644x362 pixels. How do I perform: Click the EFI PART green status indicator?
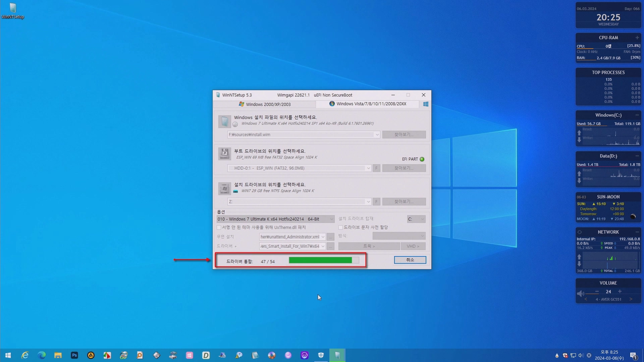click(422, 159)
